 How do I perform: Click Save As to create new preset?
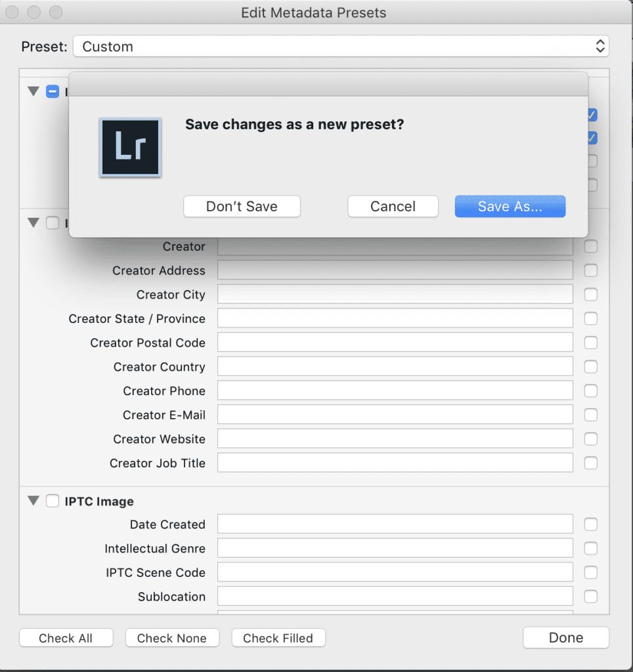pos(510,206)
